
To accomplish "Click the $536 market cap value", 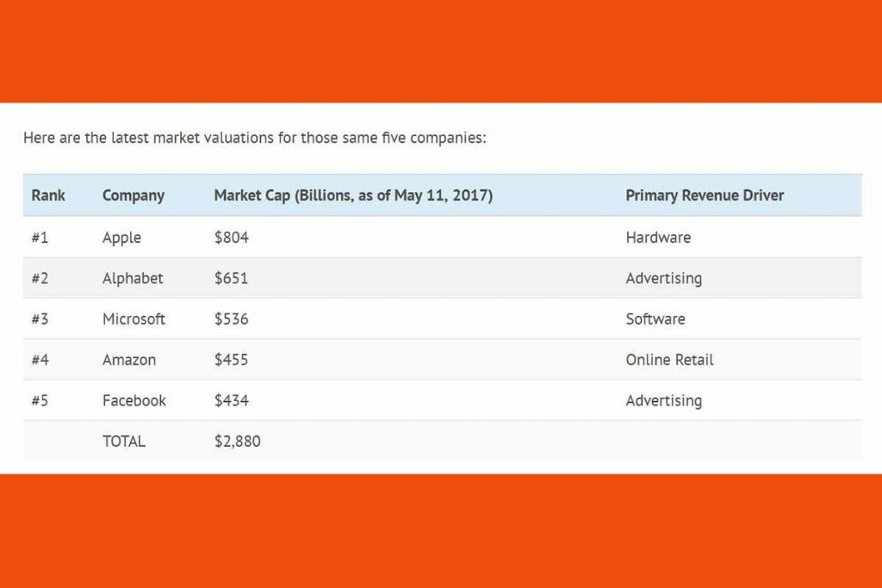I will click(231, 319).
